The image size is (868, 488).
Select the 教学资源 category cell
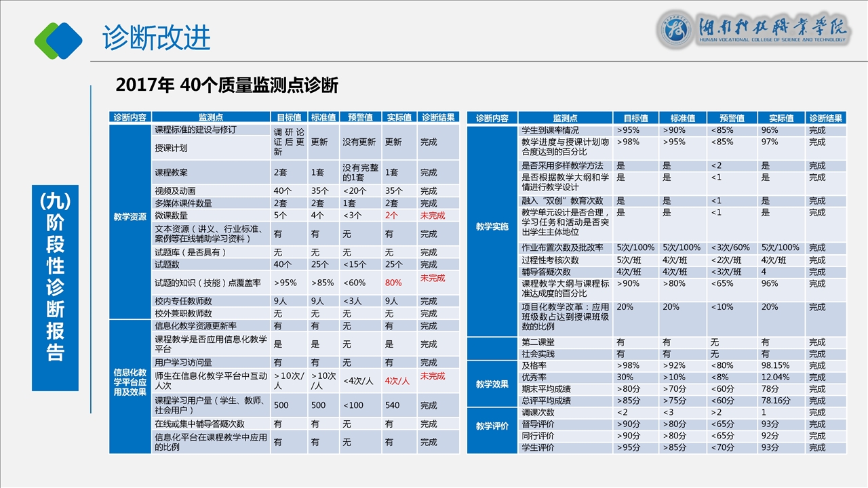[x=130, y=217]
